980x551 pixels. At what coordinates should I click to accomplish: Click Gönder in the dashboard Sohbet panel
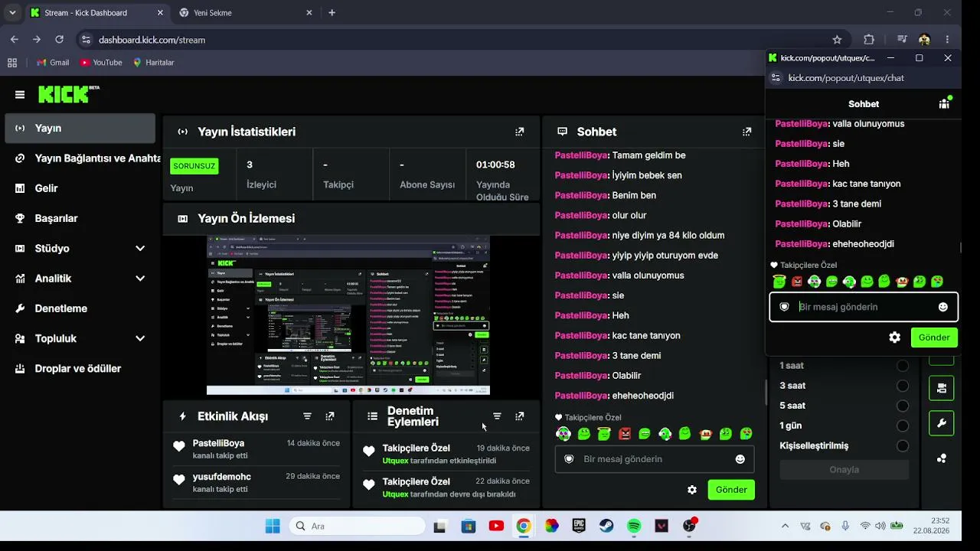pos(731,490)
